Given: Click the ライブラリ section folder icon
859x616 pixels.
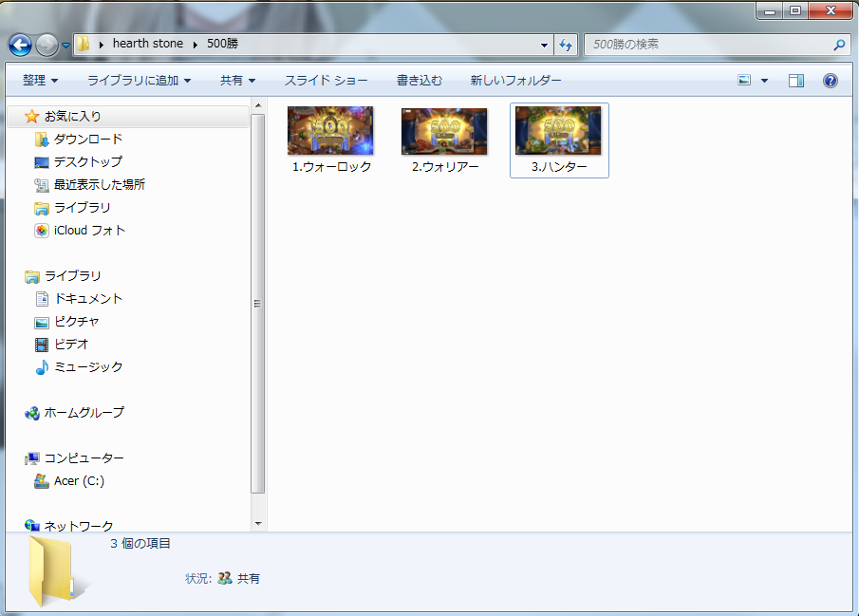Looking at the screenshot, I should pos(31,277).
